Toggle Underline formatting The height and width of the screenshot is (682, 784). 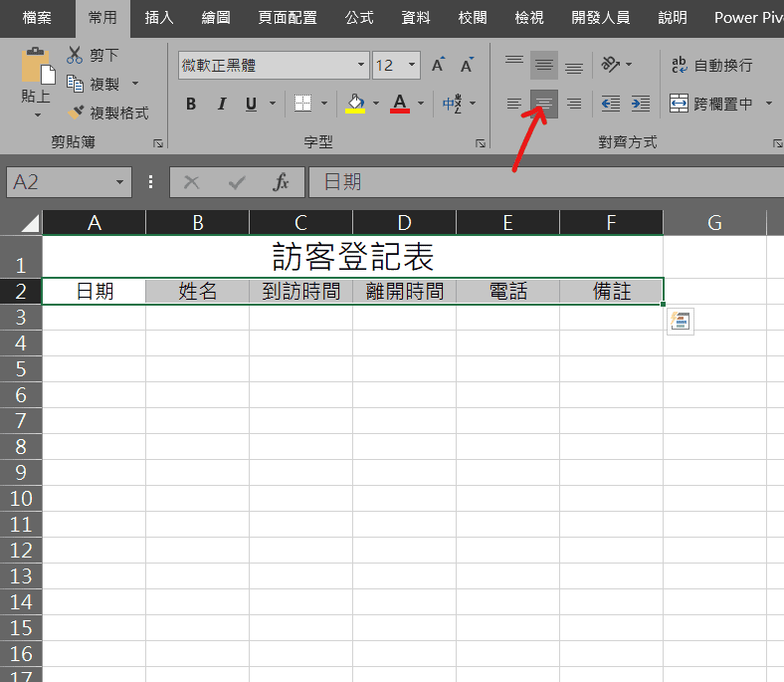[251, 105]
